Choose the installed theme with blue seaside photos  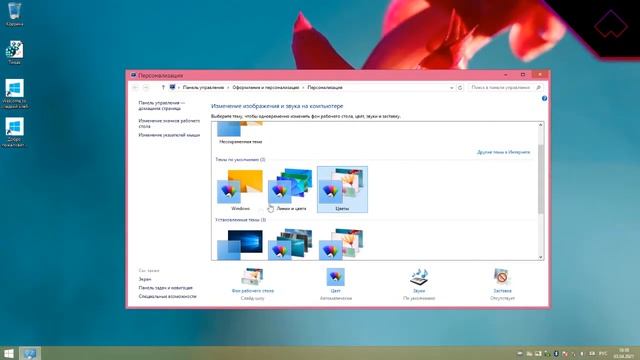[x=291, y=244]
